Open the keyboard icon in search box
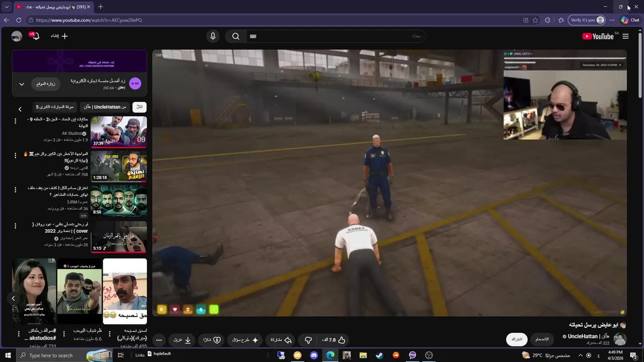The height and width of the screenshot is (362, 644). tap(253, 36)
